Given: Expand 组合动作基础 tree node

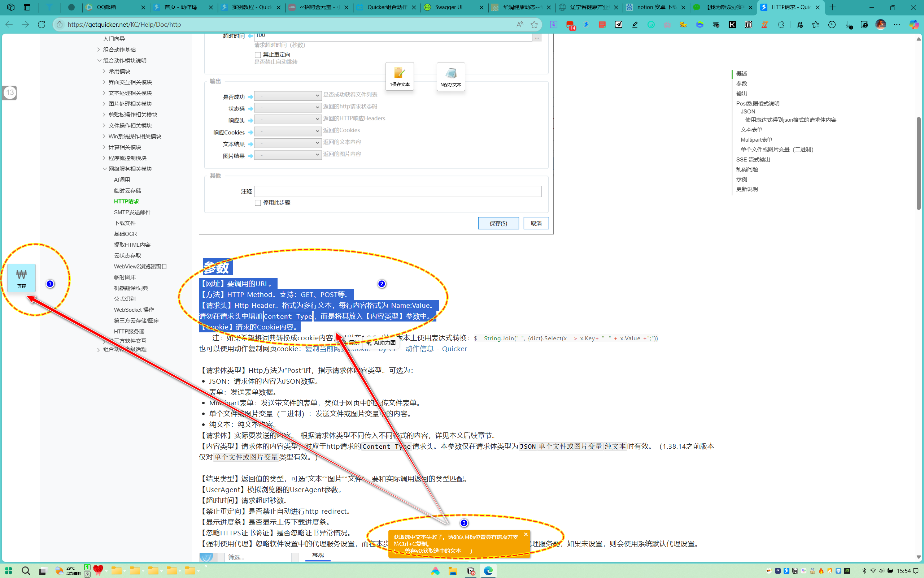Looking at the screenshot, I should (99, 50).
